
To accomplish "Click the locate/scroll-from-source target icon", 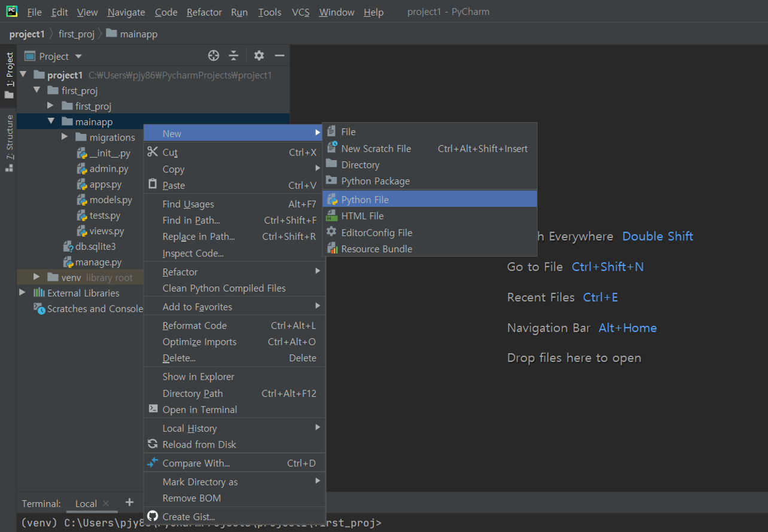I will pyautogui.click(x=214, y=56).
